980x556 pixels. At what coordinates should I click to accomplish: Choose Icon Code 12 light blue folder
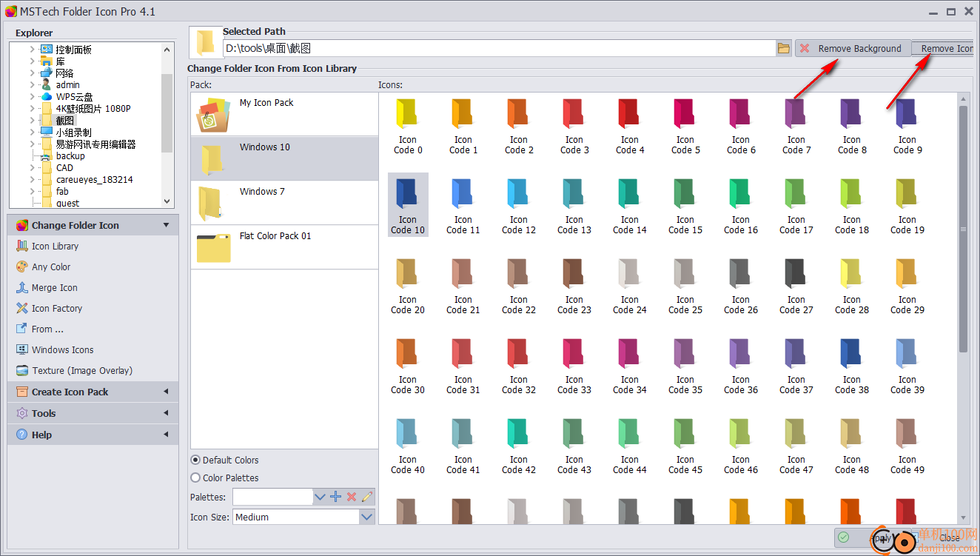point(519,205)
